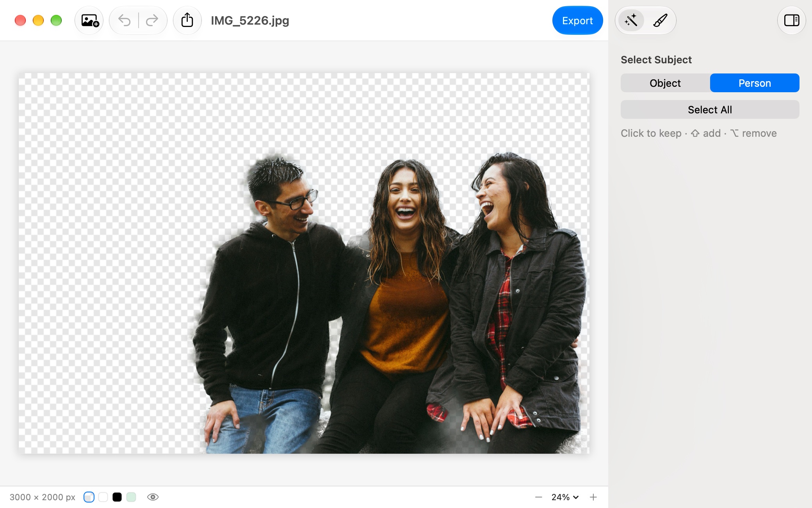Open the share menu
812x508 pixels.
click(187, 20)
